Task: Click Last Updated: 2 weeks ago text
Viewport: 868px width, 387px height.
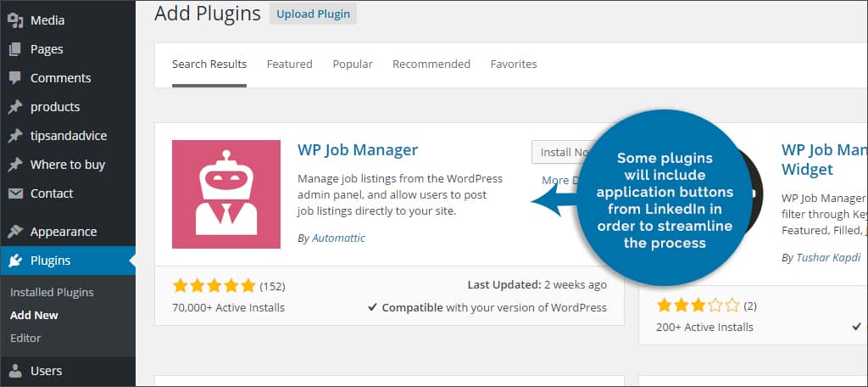Action: click(537, 285)
